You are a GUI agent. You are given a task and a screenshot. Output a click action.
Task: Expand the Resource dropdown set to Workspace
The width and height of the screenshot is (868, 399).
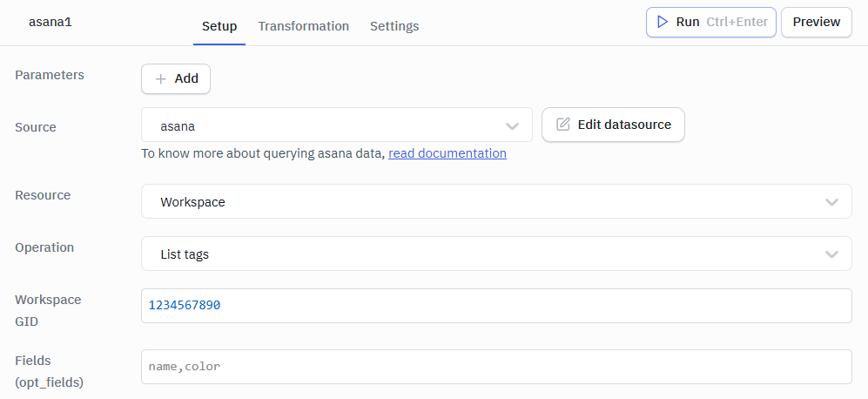[496, 201]
